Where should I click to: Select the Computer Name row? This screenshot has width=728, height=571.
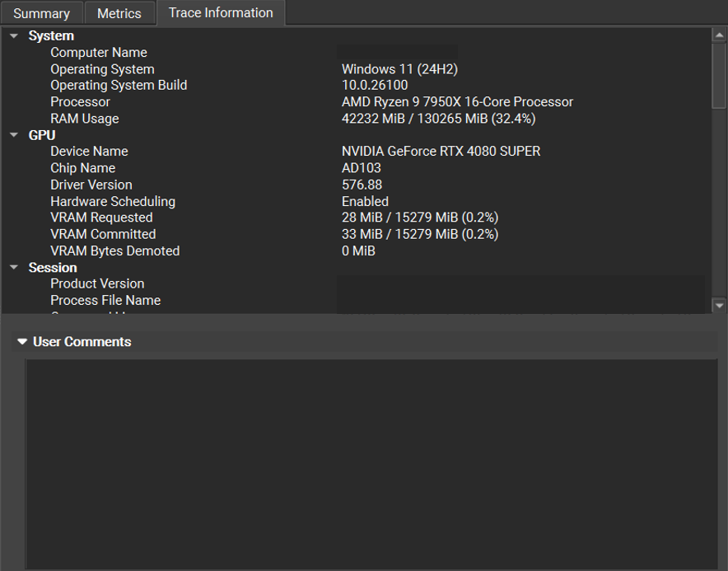coord(99,52)
